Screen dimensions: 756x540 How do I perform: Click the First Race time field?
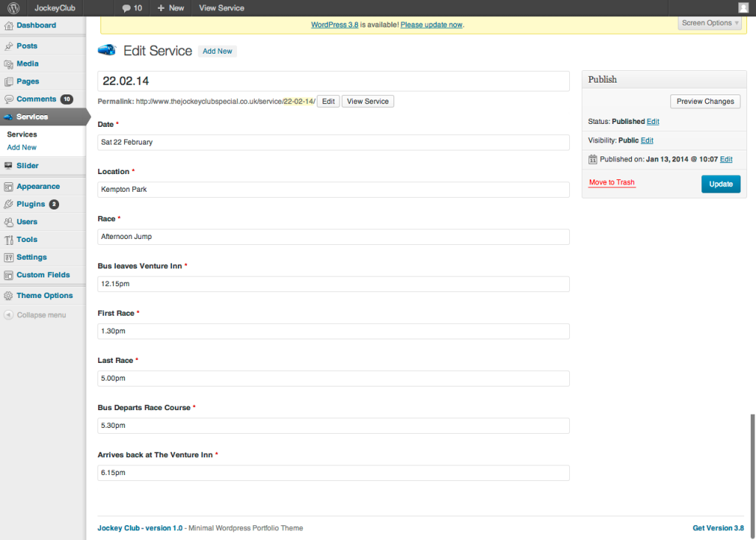[334, 331]
